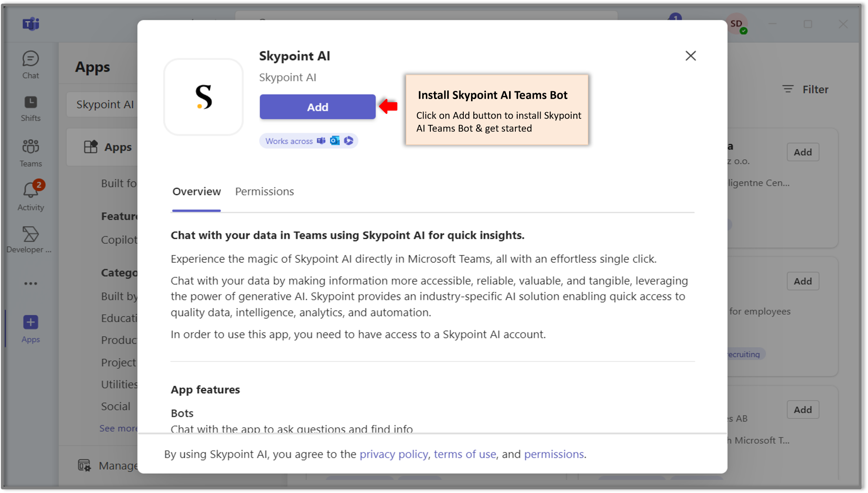
Task: Click the Outlook works-across icon
Action: coord(335,141)
